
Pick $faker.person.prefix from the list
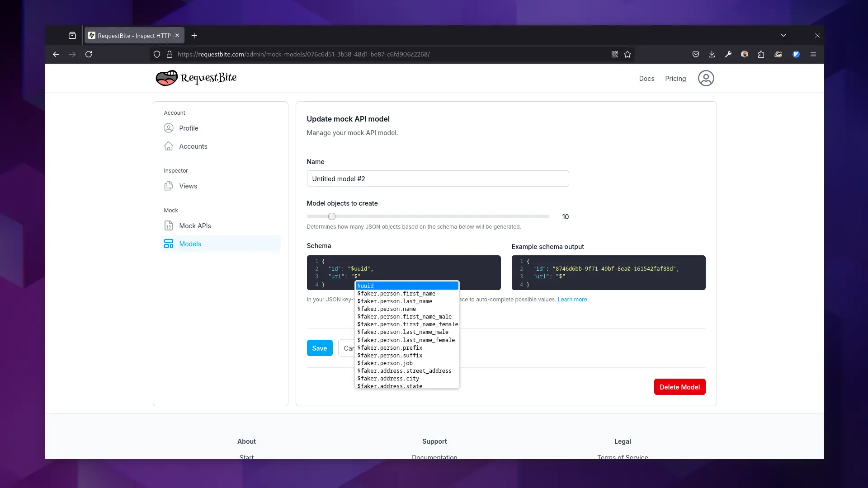point(407,347)
